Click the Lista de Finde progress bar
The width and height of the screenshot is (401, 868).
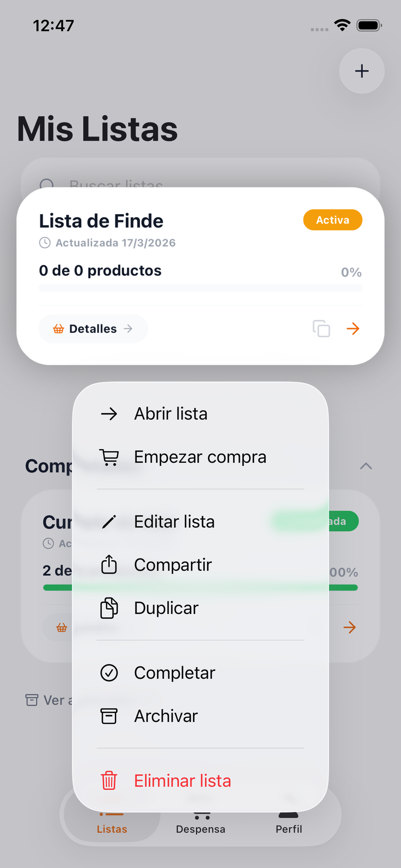[200, 288]
